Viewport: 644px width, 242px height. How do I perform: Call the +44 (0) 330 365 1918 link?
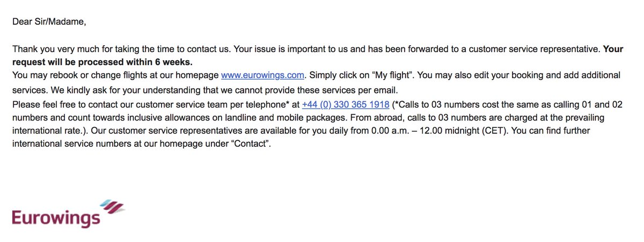(x=346, y=104)
